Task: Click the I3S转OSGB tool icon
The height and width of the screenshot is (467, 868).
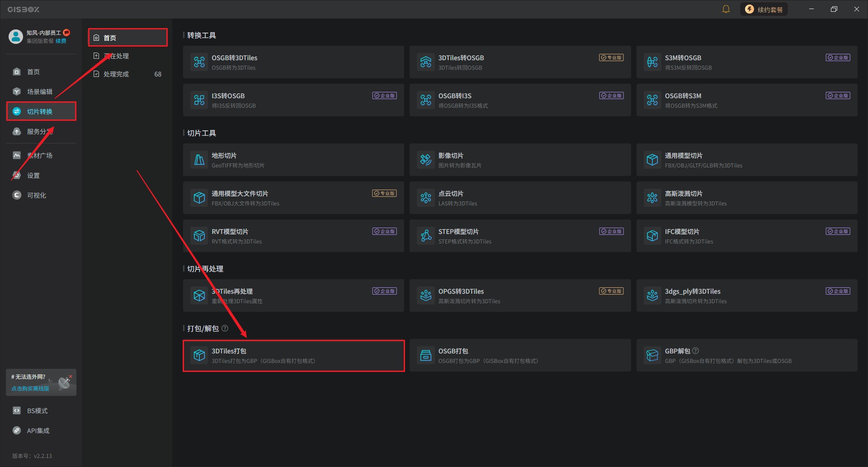Action: click(199, 100)
